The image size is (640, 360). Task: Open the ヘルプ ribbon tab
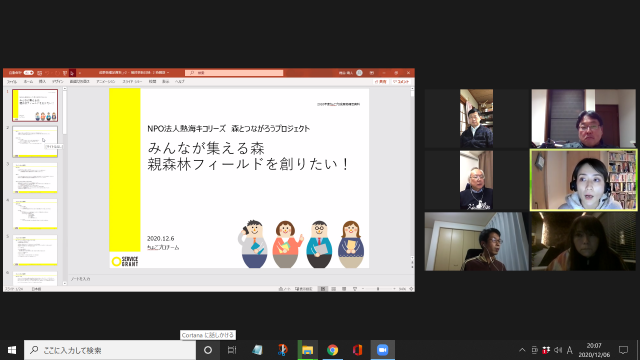180,82
